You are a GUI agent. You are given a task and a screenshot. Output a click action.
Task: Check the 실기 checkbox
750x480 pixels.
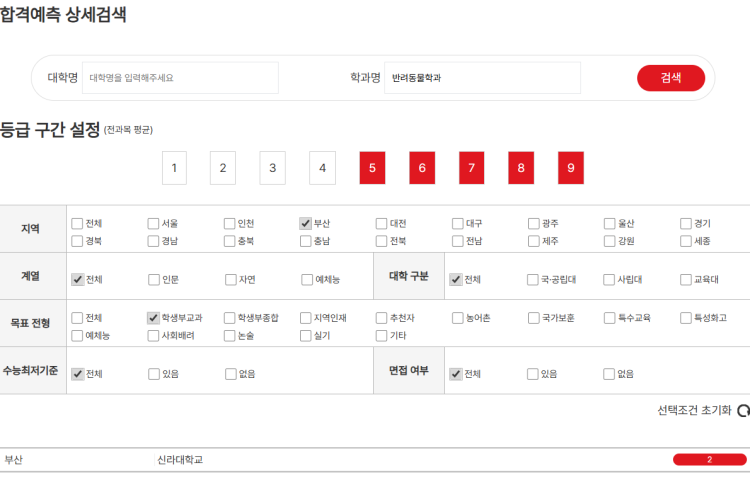coord(305,336)
